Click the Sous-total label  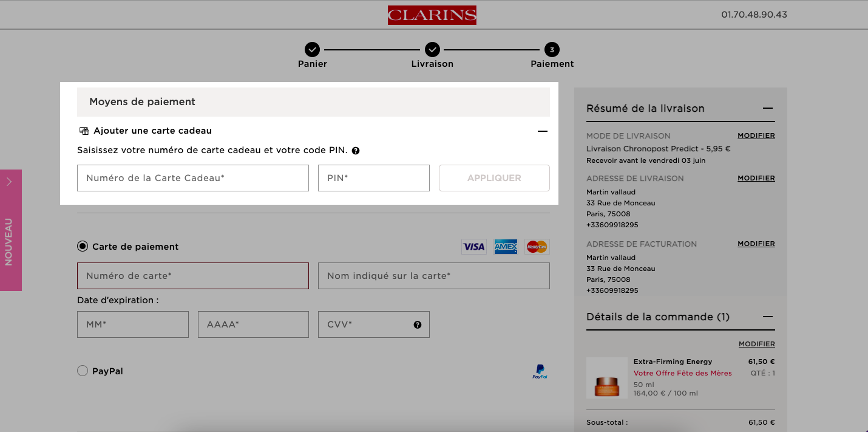click(607, 422)
